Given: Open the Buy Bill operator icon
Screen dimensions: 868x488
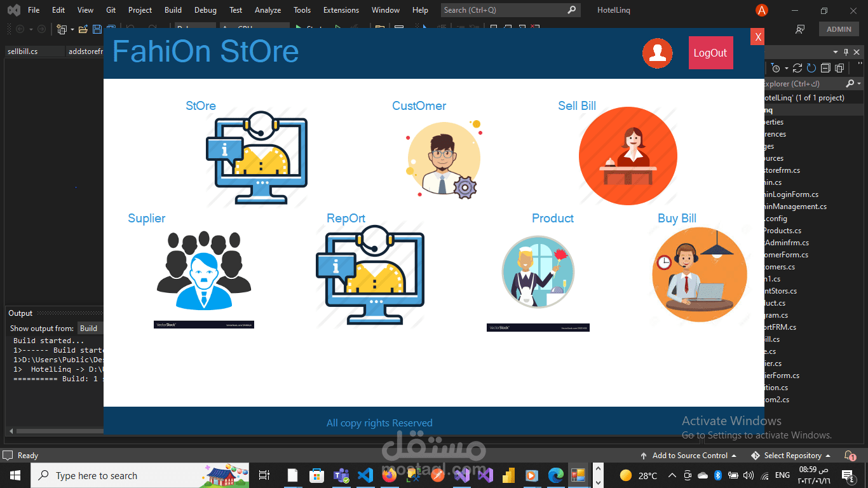Looking at the screenshot, I should click(x=700, y=274).
